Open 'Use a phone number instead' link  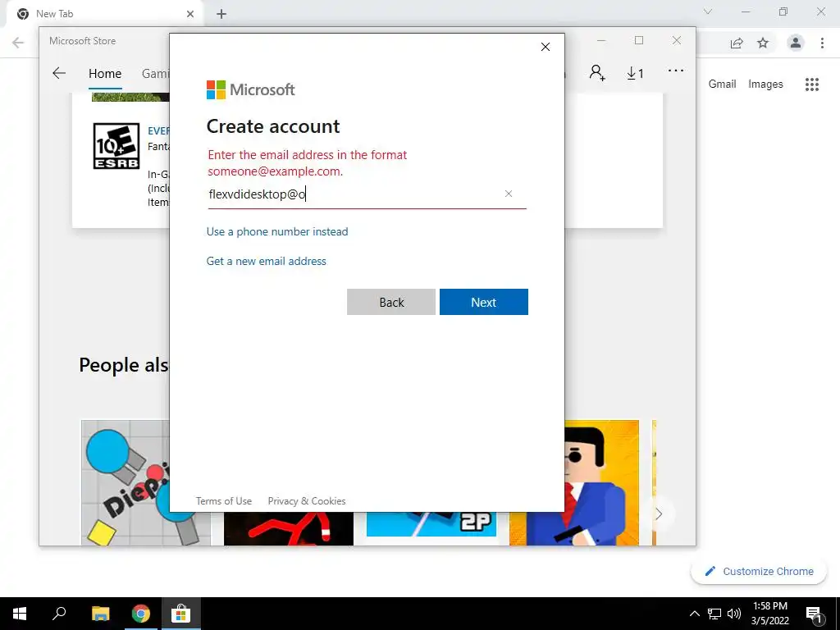point(277,231)
